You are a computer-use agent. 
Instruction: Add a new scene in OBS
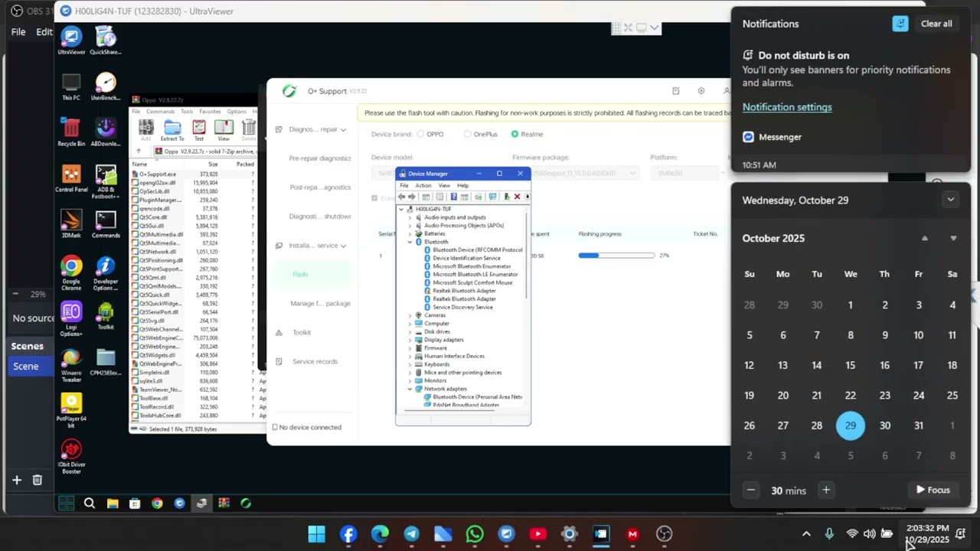point(16,480)
